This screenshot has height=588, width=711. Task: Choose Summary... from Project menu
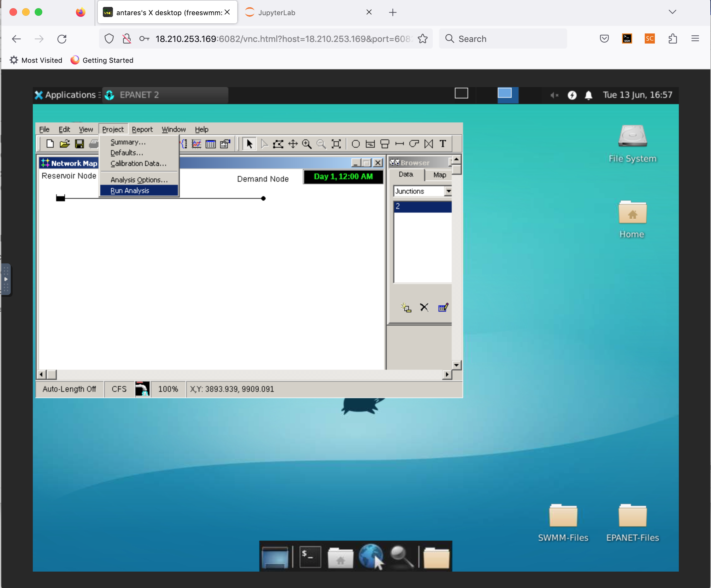(x=139, y=142)
